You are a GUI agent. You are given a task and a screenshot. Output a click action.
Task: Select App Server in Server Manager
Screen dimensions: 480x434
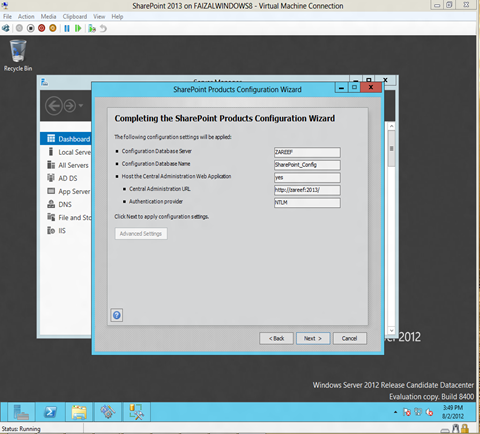point(66,191)
